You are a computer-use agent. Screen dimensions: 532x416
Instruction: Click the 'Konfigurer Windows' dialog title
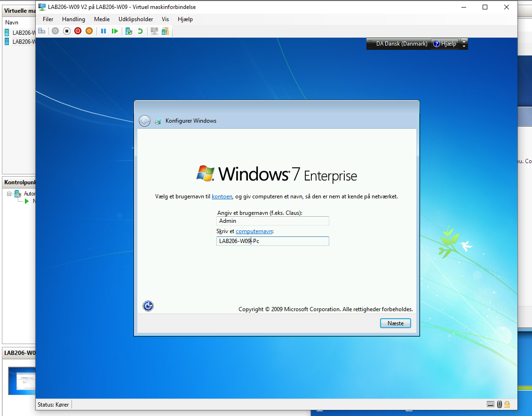point(191,121)
